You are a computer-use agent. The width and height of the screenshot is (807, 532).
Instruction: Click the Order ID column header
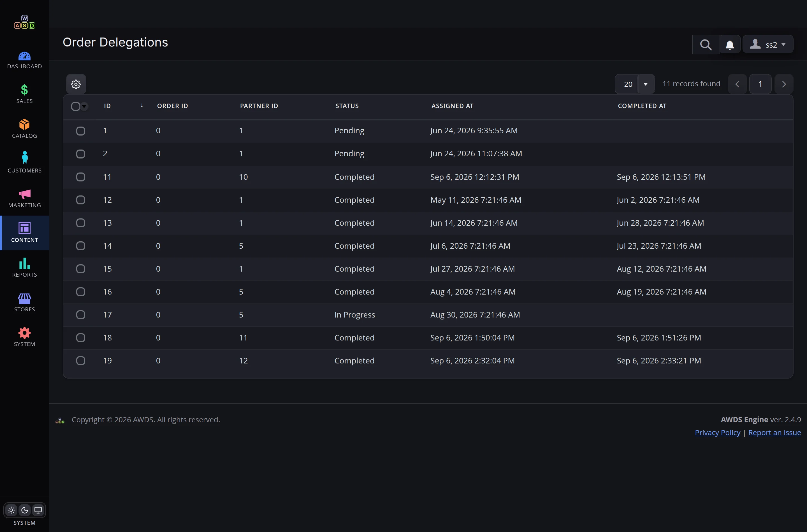(x=172, y=106)
